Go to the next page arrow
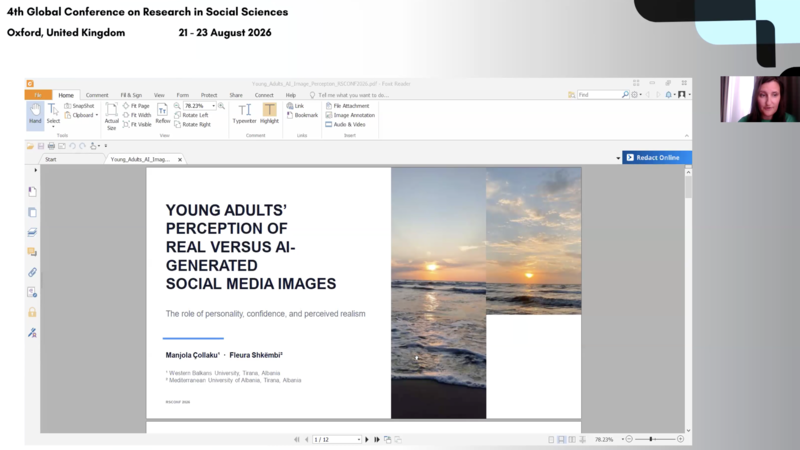 366,439
